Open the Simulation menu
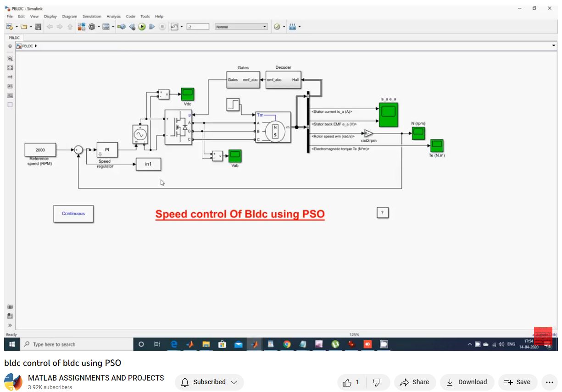The width and height of the screenshot is (562, 392). (x=92, y=17)
